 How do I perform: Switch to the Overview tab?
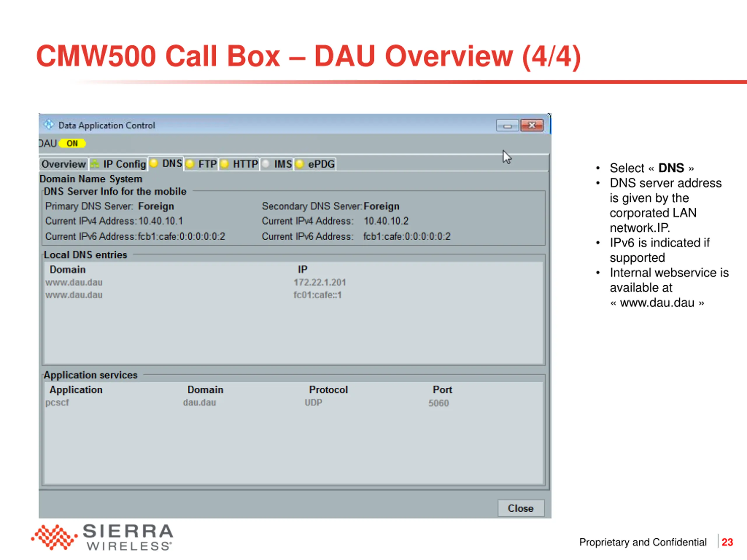64,164
